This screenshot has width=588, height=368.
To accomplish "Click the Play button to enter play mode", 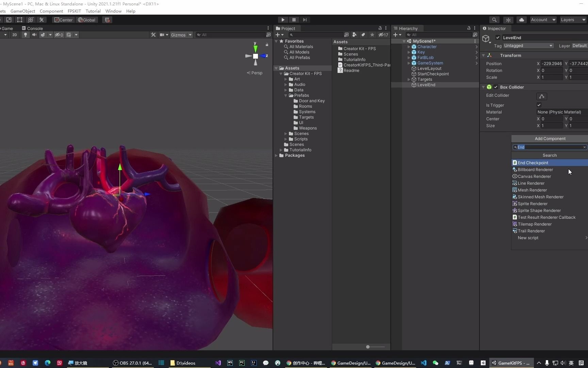I will pyautogui.click(x=283, y=20).
